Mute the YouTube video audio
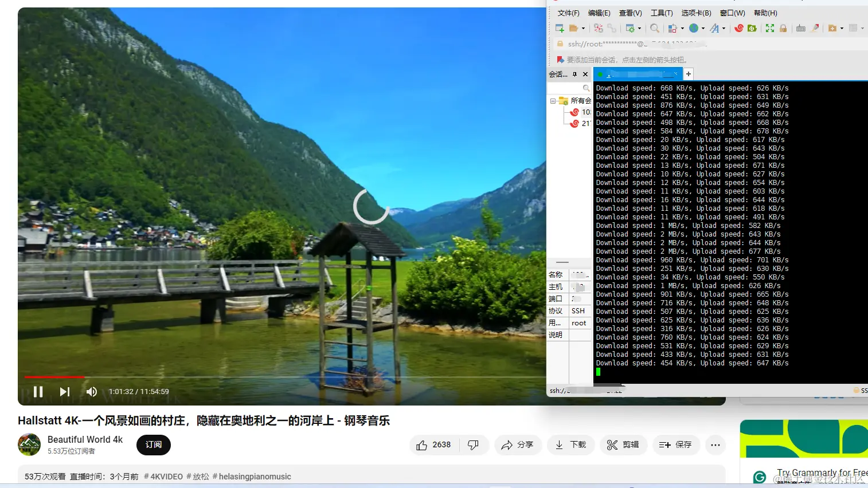 pyautogui.click(x=91, y=391)
